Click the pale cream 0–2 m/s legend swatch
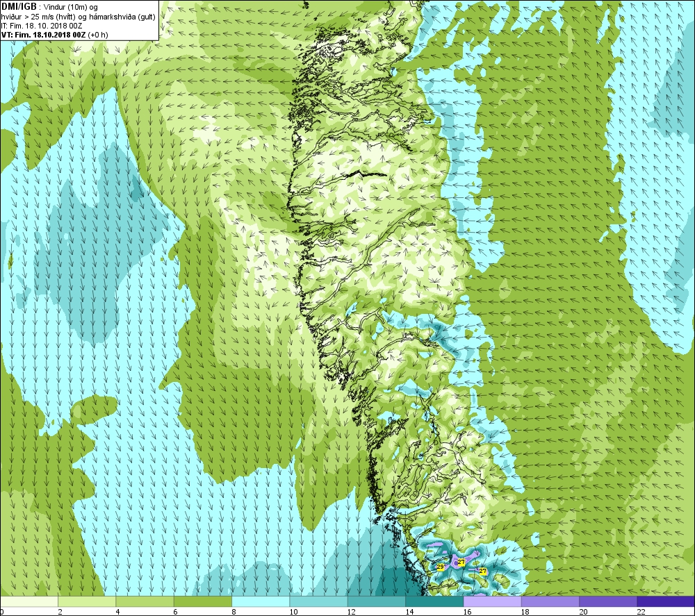 pos(29,601)
